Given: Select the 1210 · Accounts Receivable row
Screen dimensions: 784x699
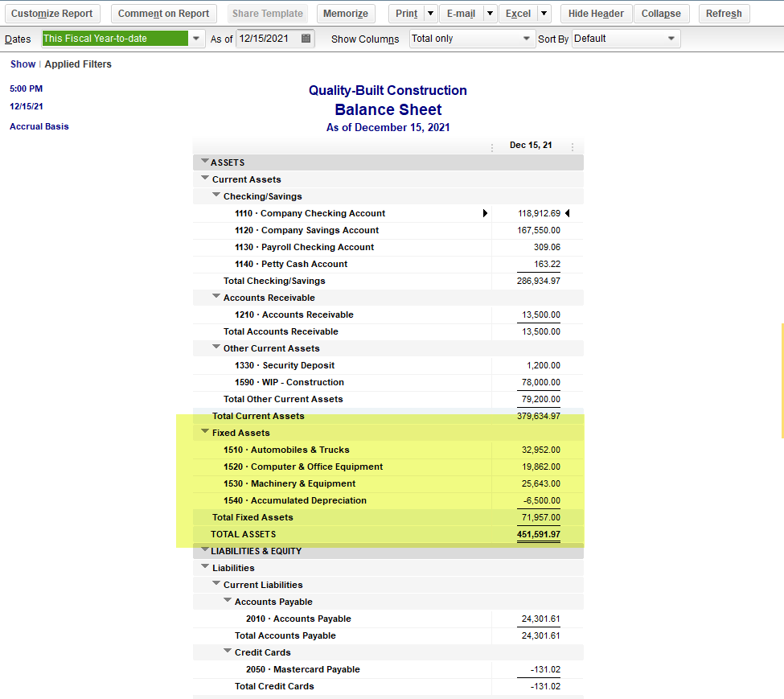Looking at the screenshot, I should click(388, 315).
